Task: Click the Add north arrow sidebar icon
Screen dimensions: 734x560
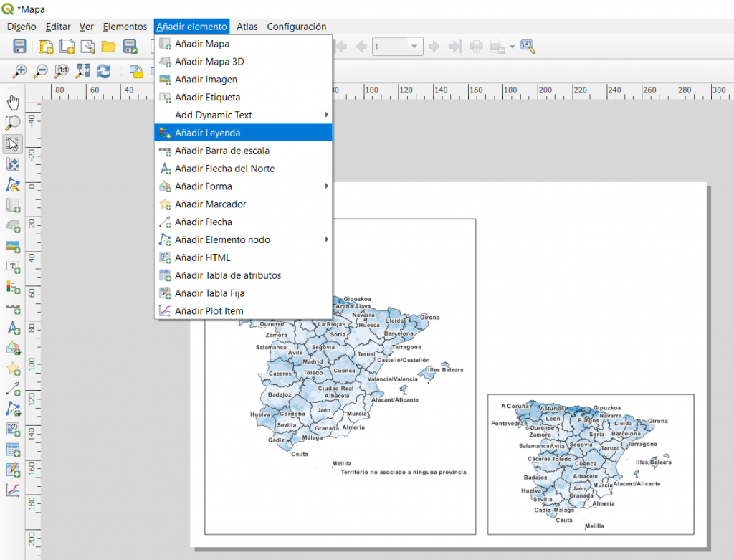Action: [x=13, y=328]
